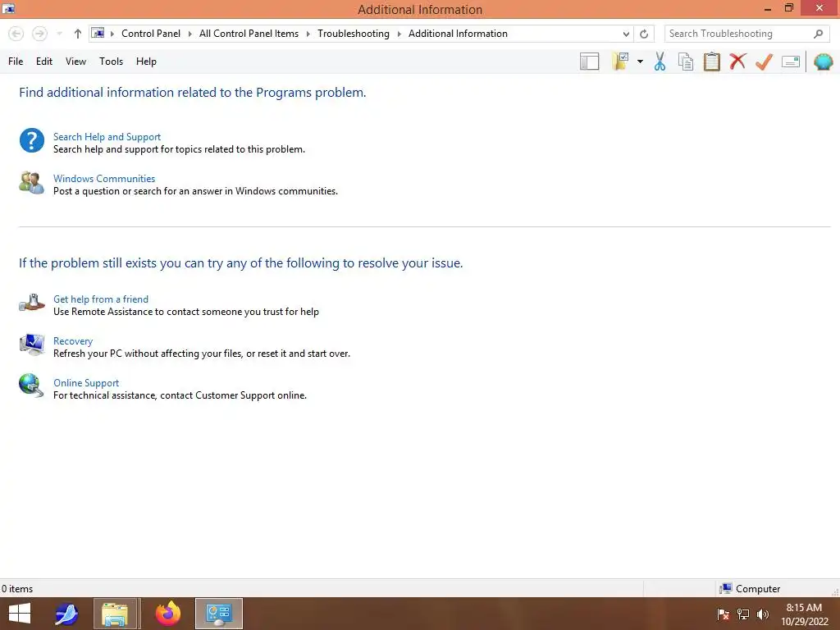Open the Windows Communities link

click(x=104, y=178)
